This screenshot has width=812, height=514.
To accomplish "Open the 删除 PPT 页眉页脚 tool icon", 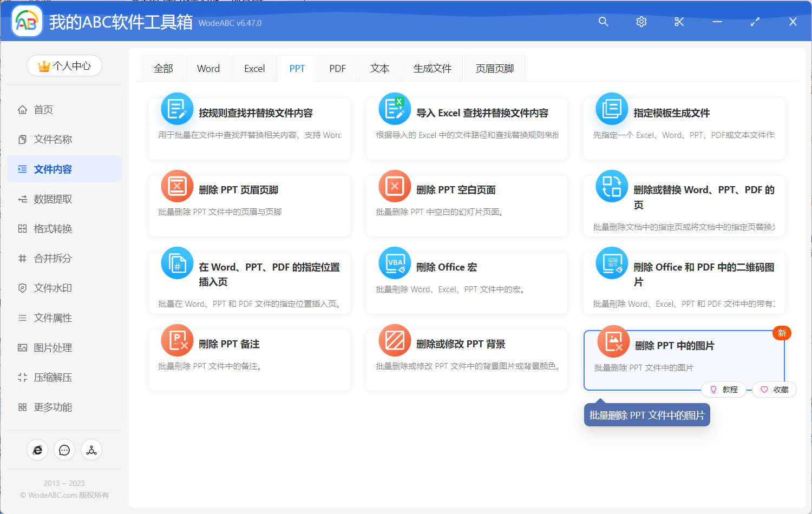I will (x=177, y=186).
